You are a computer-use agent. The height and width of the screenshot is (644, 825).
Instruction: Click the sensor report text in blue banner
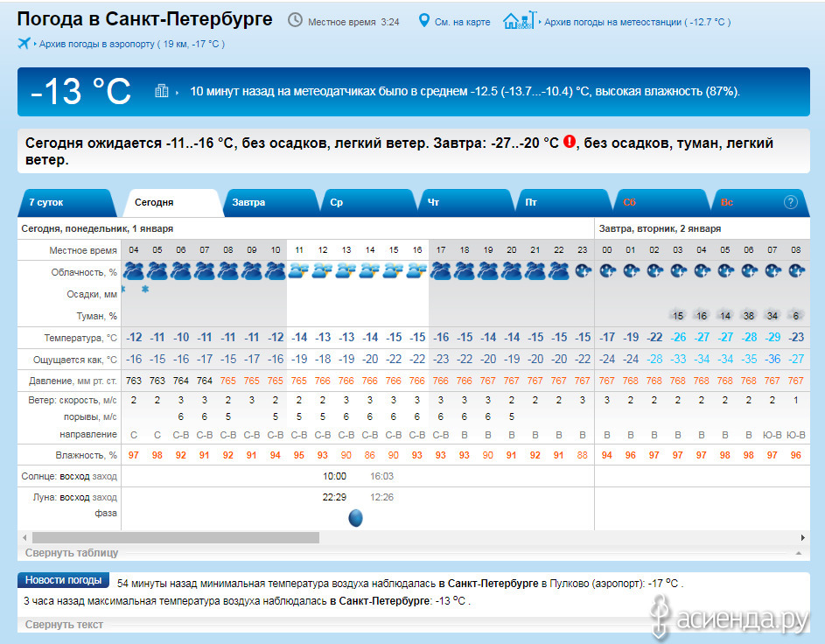465,92
